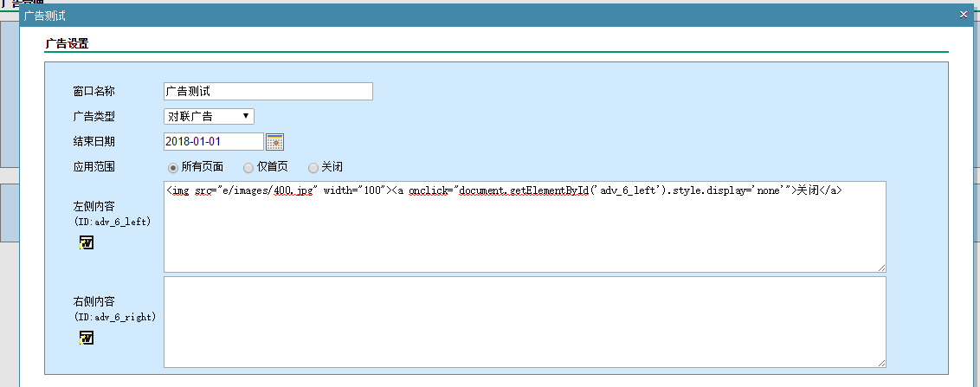Close the 广告测试 dialog window
Screen dimensions: 980x387
pyautogui.click(x=964, y=15)
